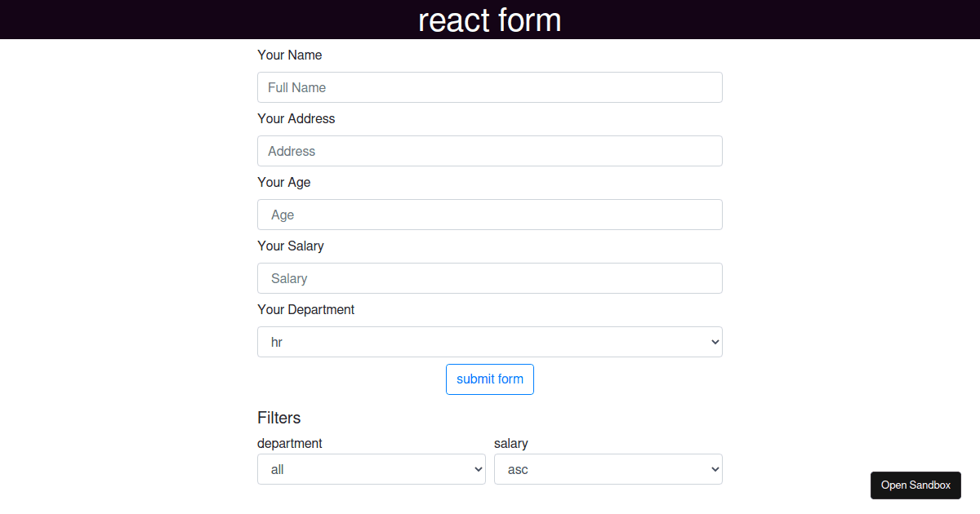This screenshot has height=514, width=980.
Task: Click the 'Your Name' label
Action: pyautogui.click(x=290, y=55)
